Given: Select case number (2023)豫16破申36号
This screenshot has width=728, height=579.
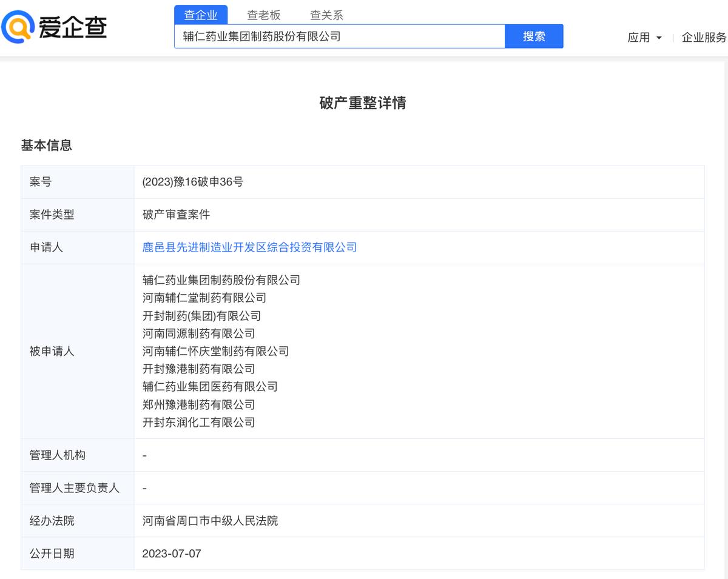Looking at the screenshot, I should (193, 182).
